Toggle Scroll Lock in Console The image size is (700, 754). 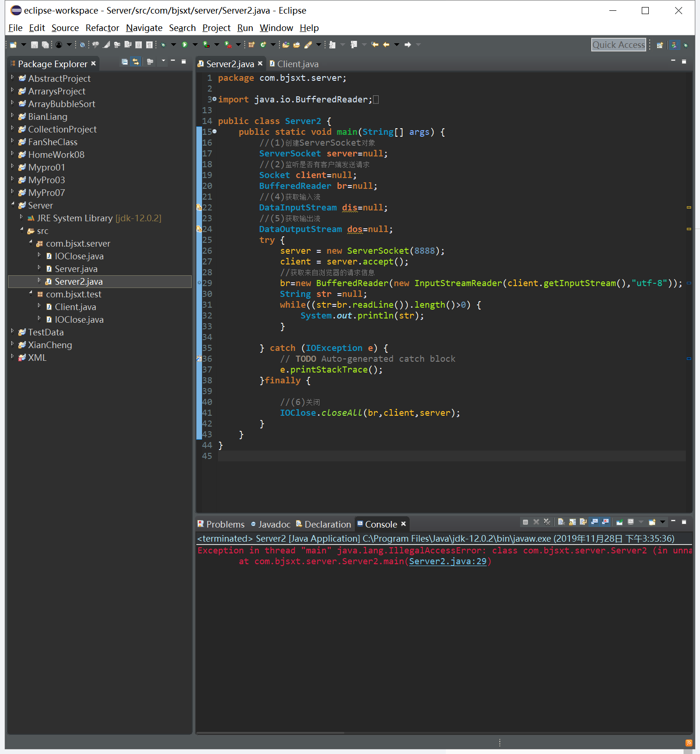[572, 522]
